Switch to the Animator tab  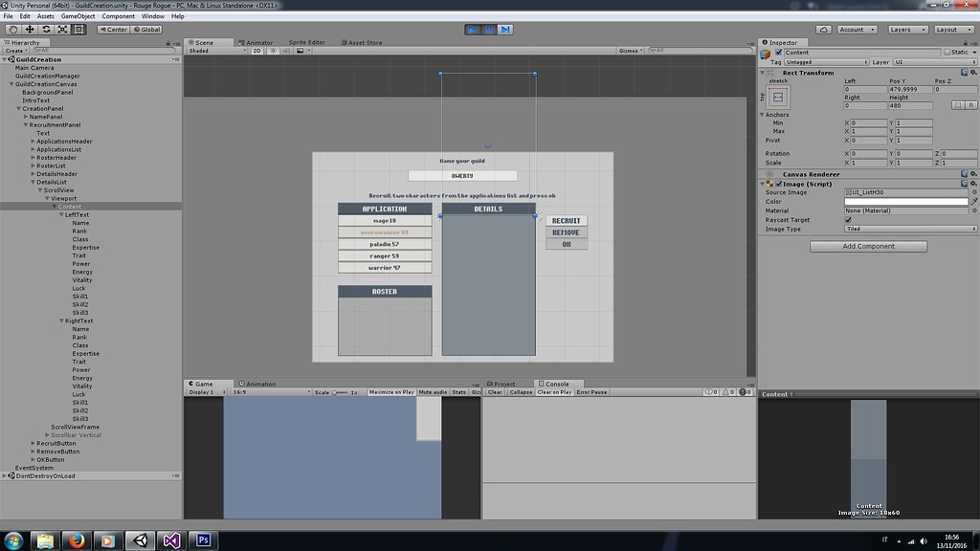coord(256,42)
